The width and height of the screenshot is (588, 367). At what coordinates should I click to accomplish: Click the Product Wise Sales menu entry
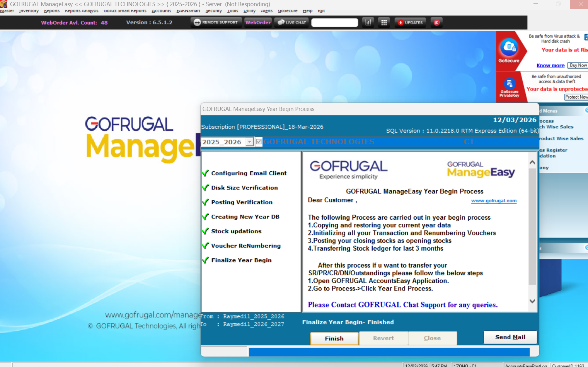pyautogui.click(x=562, y=138)
